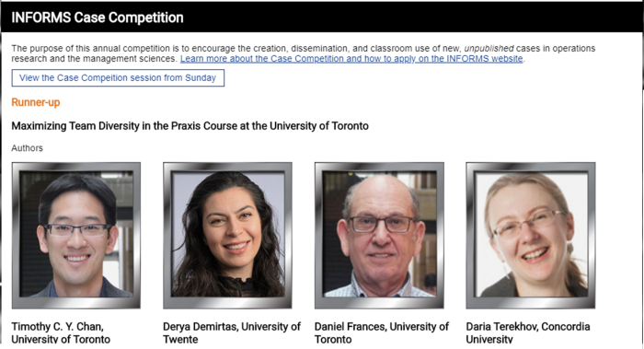Screen dimensions: 644x349
Task: Select the Timothy C. Y. Chan name caption
Action: point(61,333)
